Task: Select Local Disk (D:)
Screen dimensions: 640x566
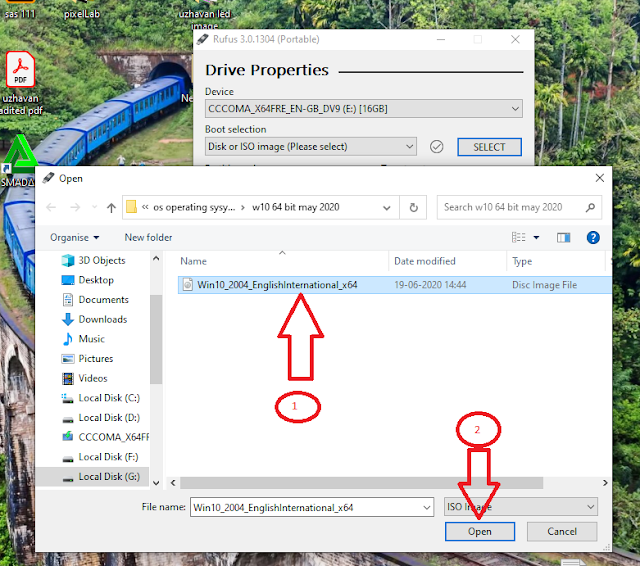Action: (x=109, y=417)
